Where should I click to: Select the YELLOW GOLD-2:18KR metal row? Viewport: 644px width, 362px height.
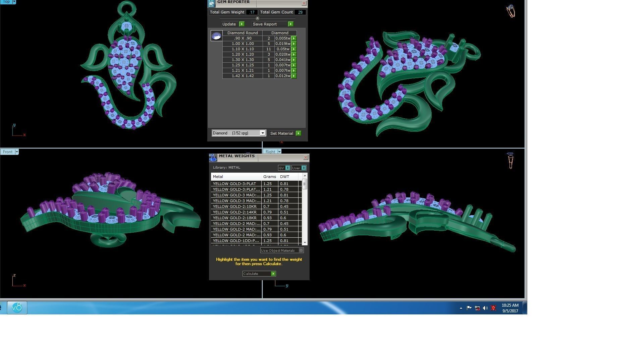235,218
